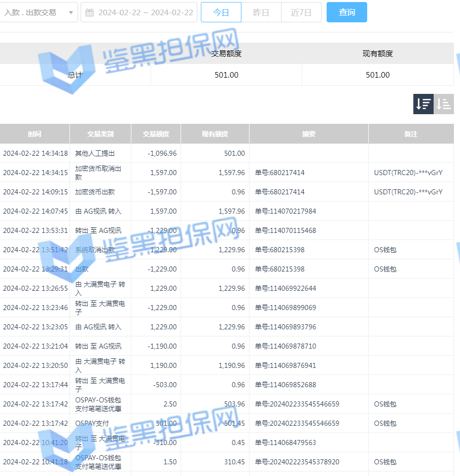460x476 pixels.
Task: Click the 加密货币取消出款 transaction entry
Action: [99, 173]
